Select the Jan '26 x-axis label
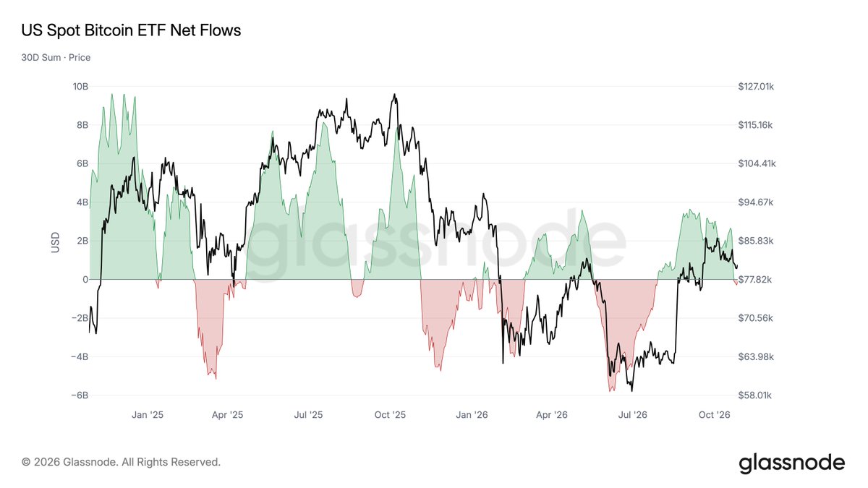The height and width of the screenshot is (488, 868). (x=472, y=415)
